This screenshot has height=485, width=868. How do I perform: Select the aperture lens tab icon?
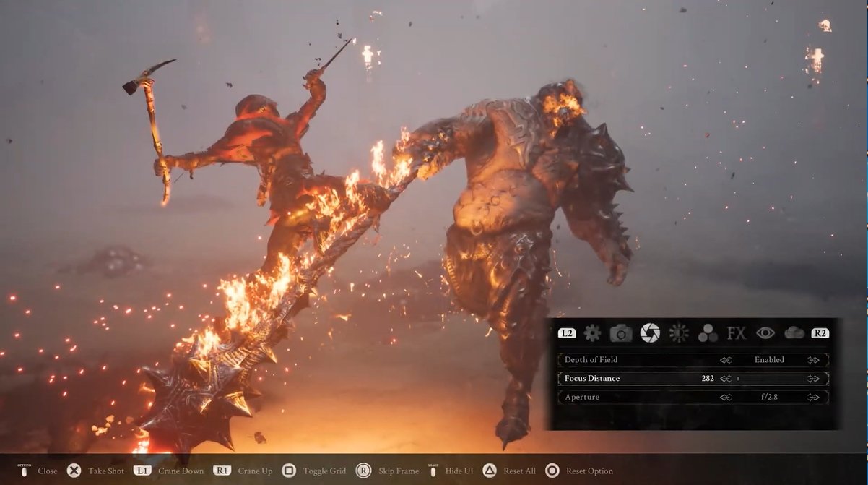650,333
